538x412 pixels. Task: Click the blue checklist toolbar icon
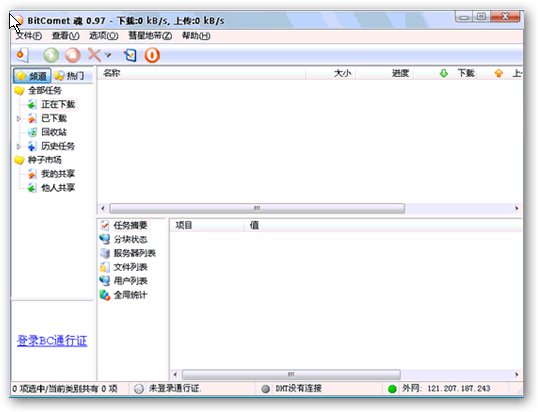pyautogui.click(x=130, y=55)
